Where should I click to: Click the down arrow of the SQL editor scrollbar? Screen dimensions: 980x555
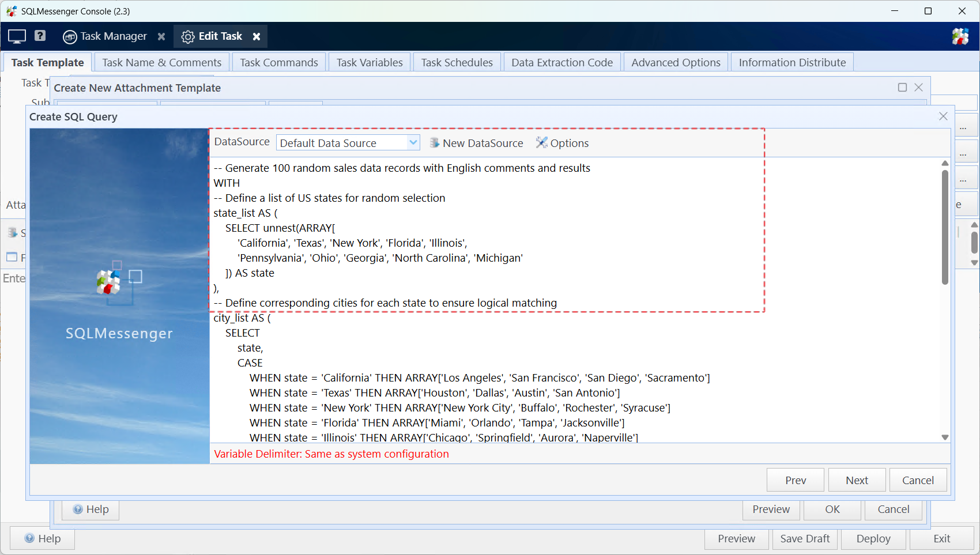click(x=945, y=437)
